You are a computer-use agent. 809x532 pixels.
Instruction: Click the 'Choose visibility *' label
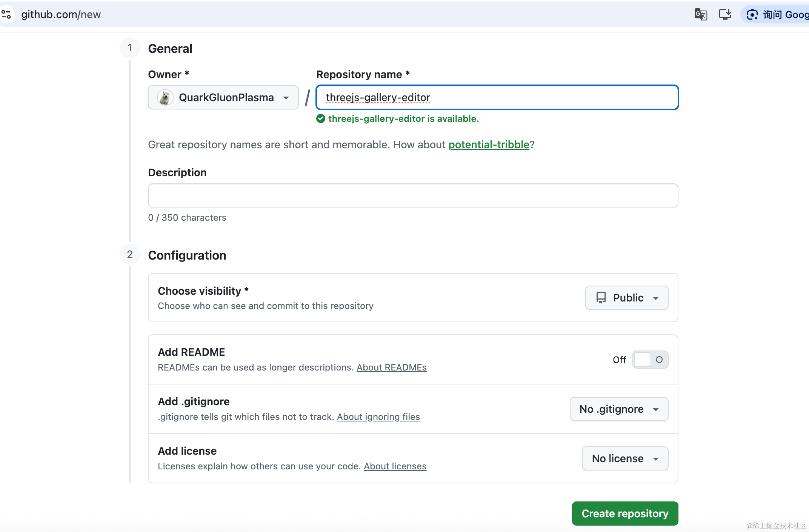pos(203,291)
